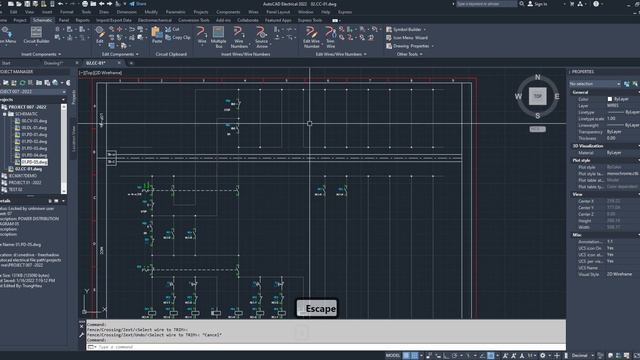
Task: Click the Edit Wire Number tool
Action: point(311,37)
